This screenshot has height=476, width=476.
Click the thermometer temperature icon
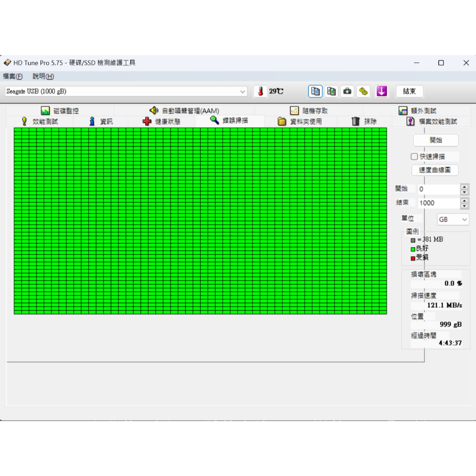coord(261,92)
